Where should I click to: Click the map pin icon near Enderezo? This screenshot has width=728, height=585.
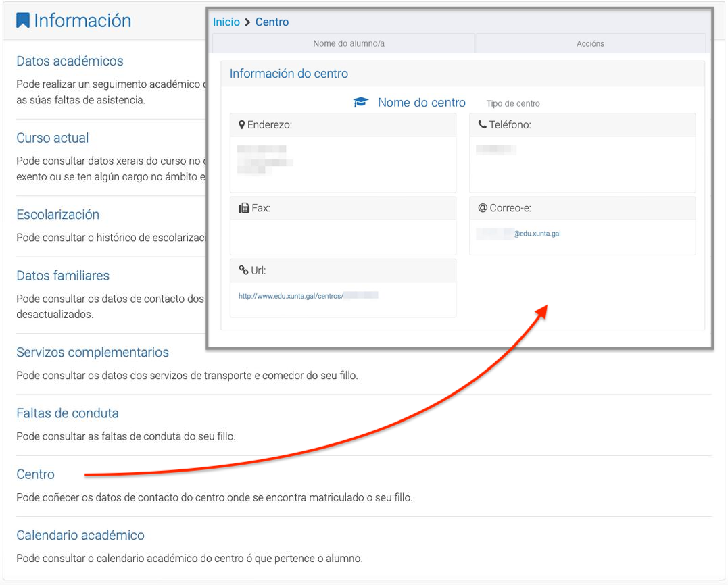click(x=242, y=125)
